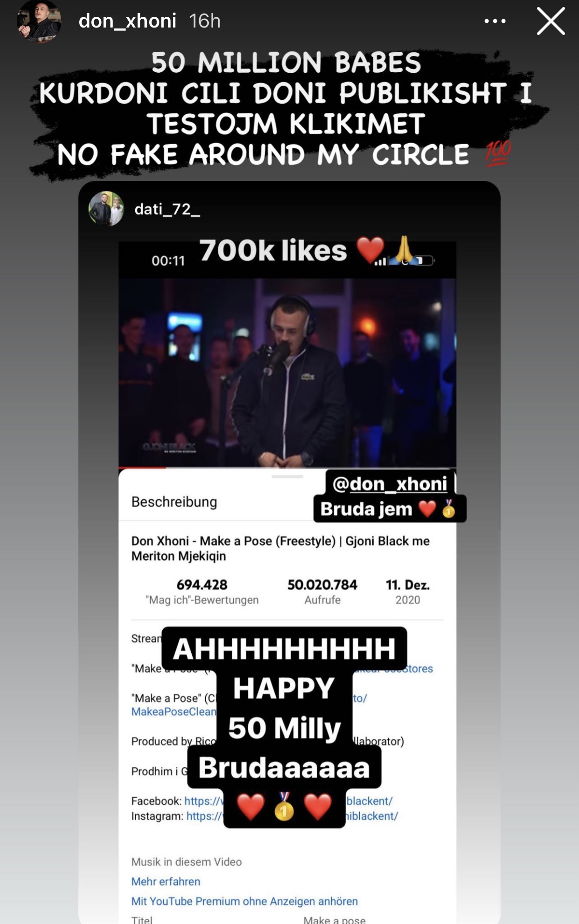Click the MakeaPoseClean link text
Screen dimensions: 579x924
coord(173,711)
